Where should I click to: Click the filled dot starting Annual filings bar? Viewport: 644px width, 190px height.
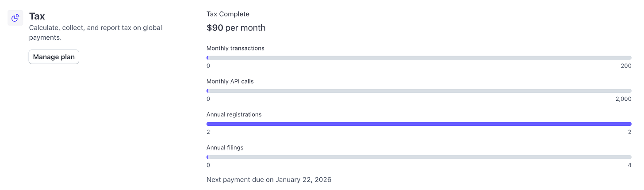[x=208, y=157]
